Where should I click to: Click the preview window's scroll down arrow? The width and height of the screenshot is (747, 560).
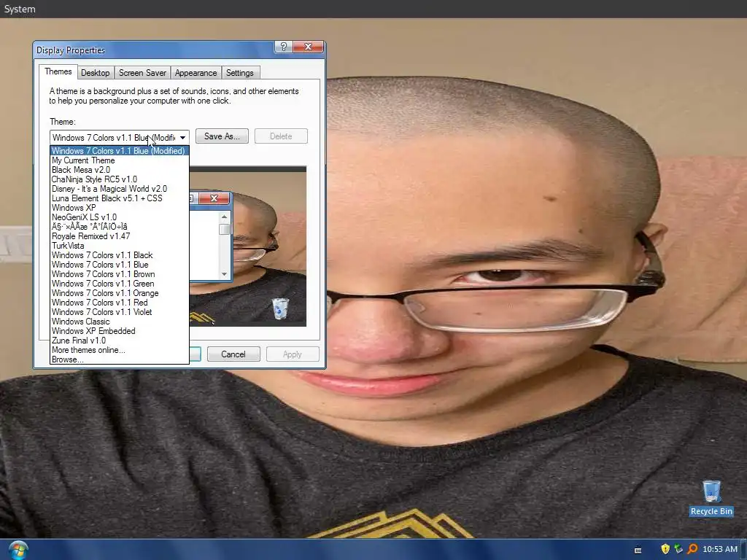[224, 274]
